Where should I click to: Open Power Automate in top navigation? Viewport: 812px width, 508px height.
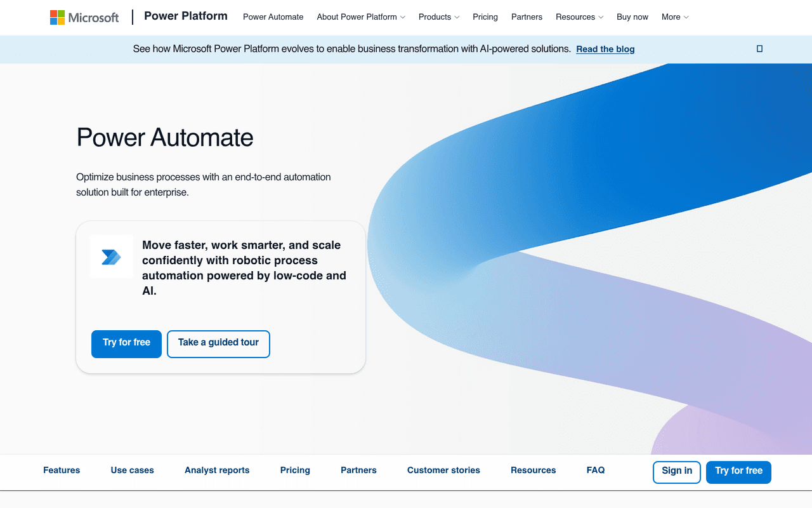pyautogui.click(x=273, y=17)
